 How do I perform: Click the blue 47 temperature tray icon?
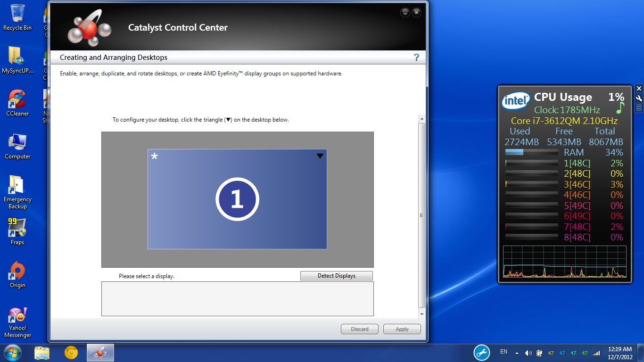pos(562,353)
